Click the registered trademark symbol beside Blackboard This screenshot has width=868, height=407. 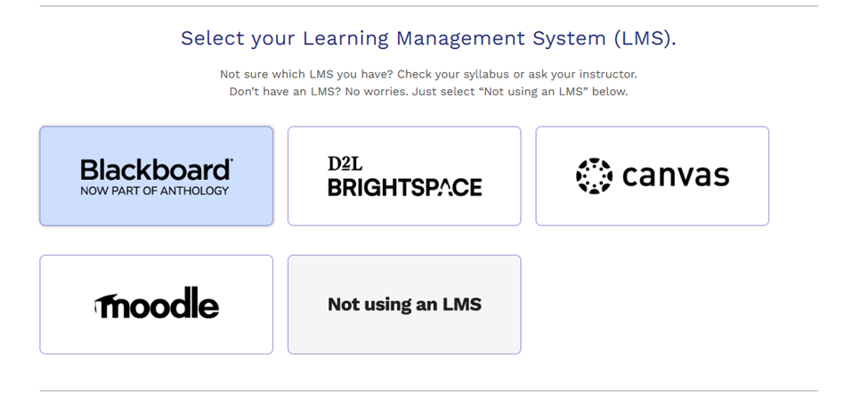[x=231, y=161]
